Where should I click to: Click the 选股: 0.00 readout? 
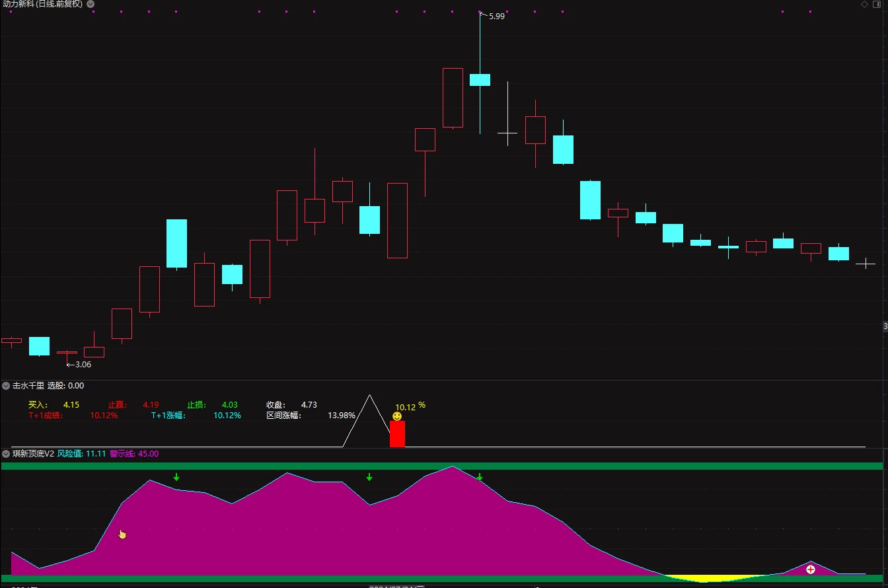(x=65, y=385)
